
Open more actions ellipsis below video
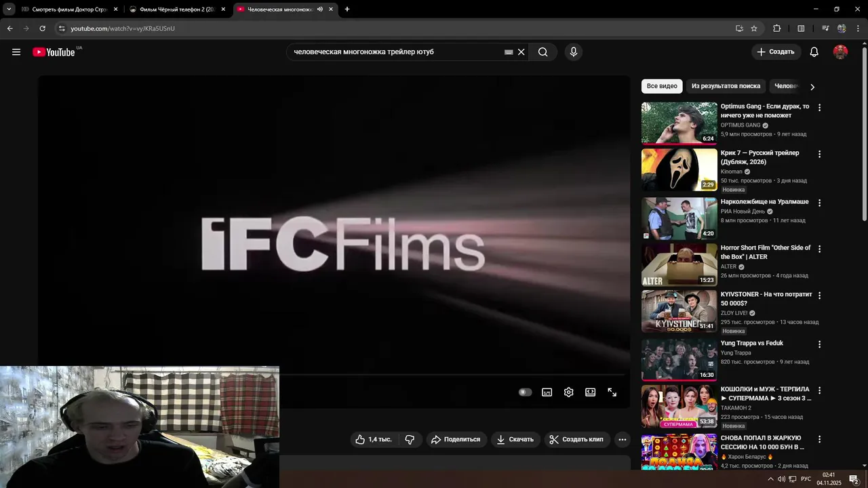click(622, 439)
